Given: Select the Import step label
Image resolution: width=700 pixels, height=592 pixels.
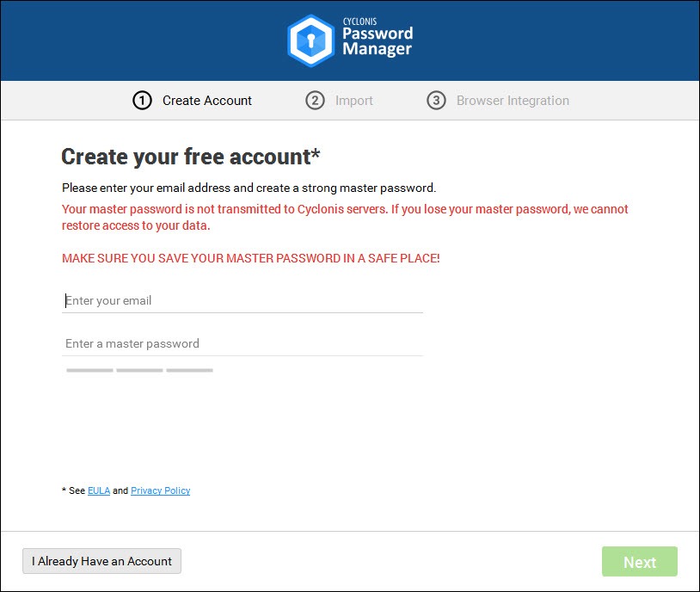Looking at the screenshot, I should (x=354, y=101).
